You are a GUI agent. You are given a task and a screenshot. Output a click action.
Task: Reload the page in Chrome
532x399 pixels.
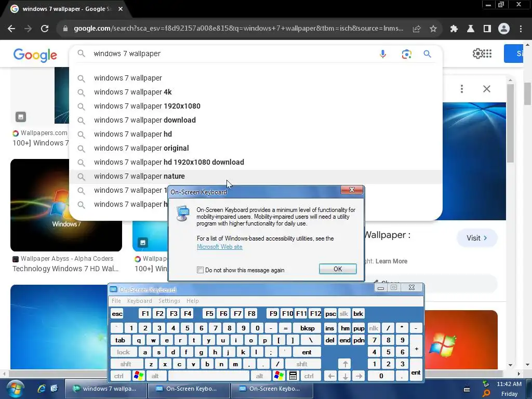tap(45, 29)
